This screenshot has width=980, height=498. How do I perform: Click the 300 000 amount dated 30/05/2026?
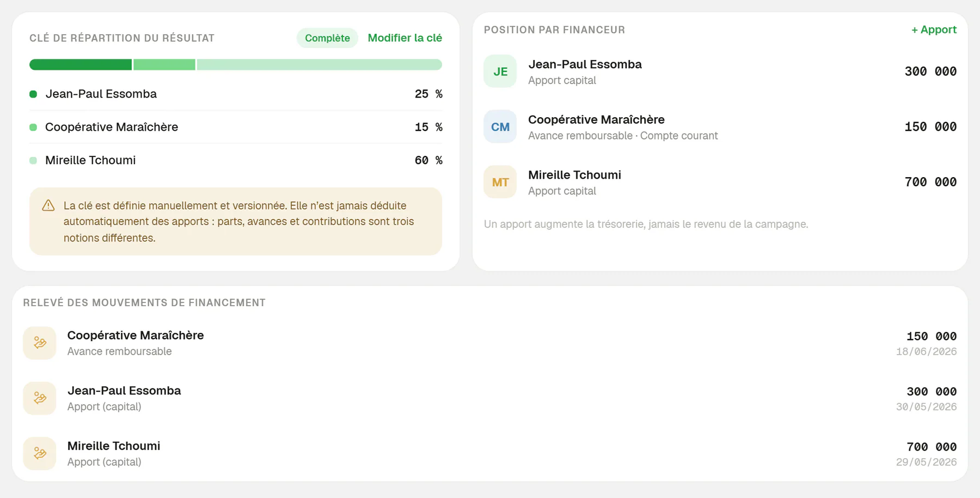click(x=932, y=391)
